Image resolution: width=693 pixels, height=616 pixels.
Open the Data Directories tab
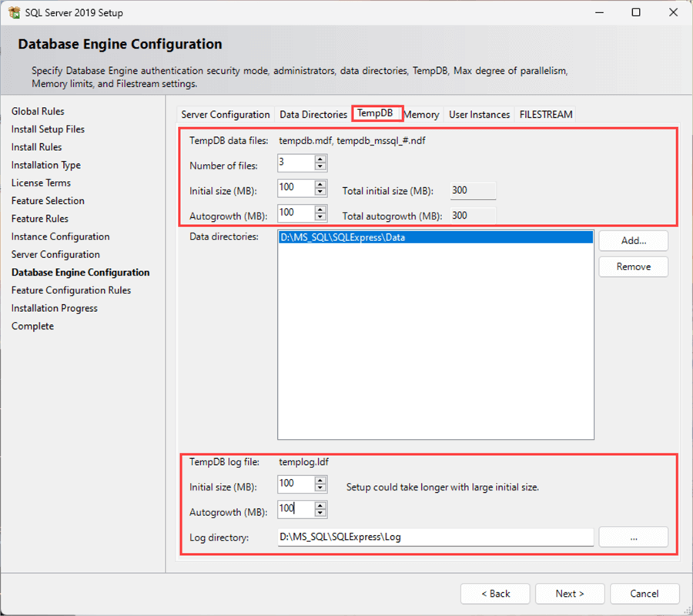coord(313,115)
